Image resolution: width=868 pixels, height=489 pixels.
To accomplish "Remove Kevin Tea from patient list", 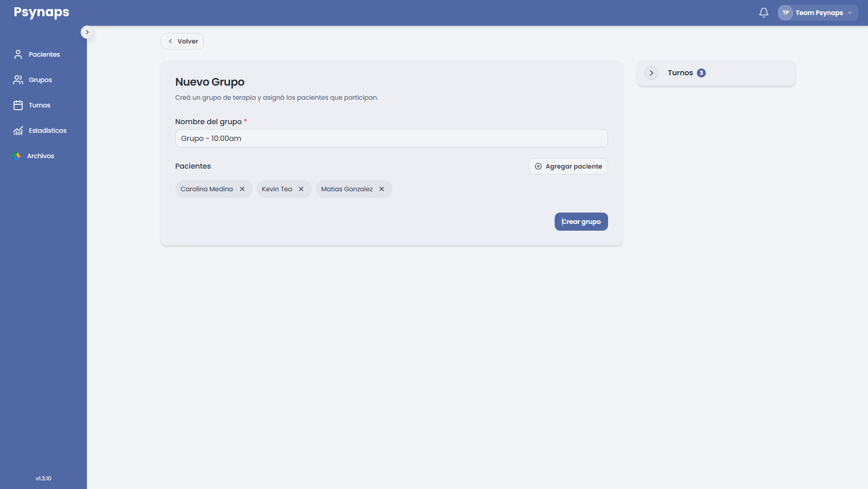I will (x=301, y=189).
